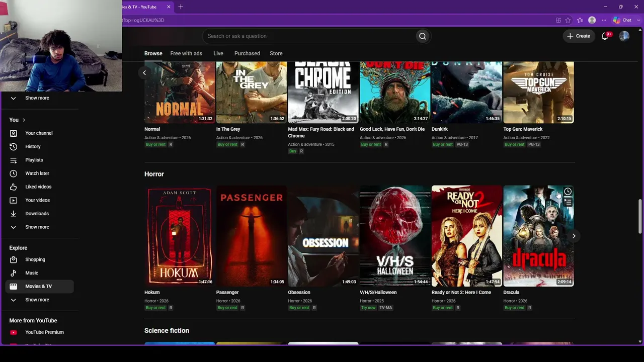Open the Ready or Not 2 poster
Image resolution: width=644 pixels, height=362 pixels.
(467, 236)
